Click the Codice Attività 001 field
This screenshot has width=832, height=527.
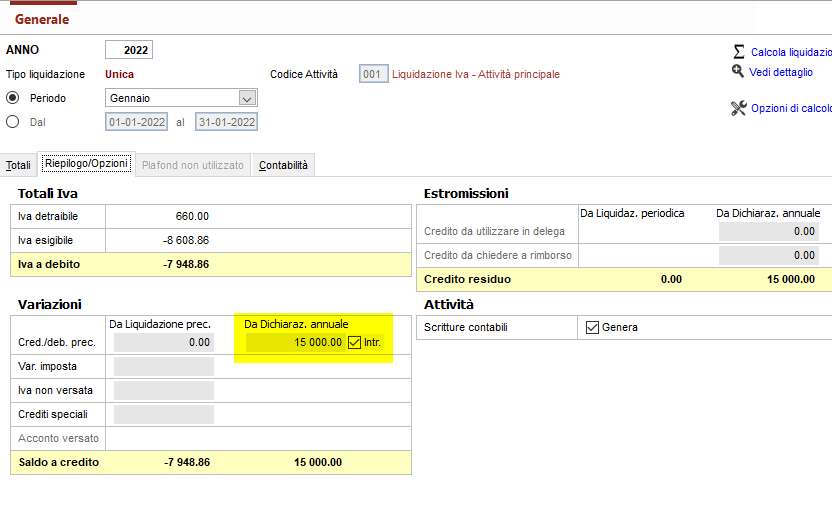coord(374,74)
